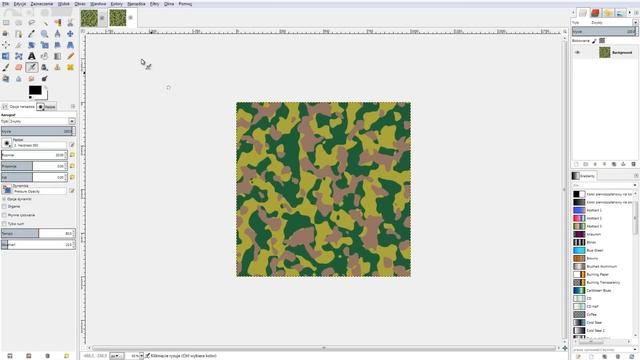Viewport: 640px width, 360px height.
Task: Open the Warstwa menu
Action: point(98,4)
